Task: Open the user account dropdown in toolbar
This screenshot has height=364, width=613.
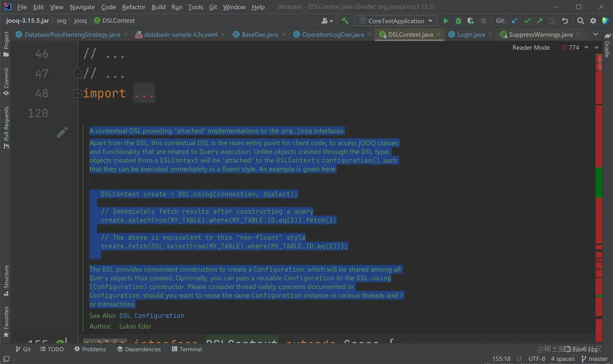Action: click(327, 21)
